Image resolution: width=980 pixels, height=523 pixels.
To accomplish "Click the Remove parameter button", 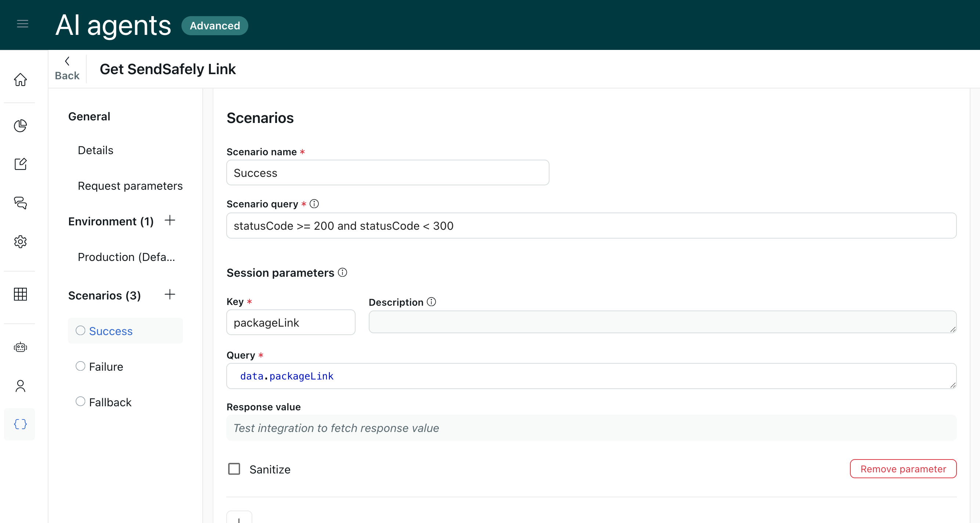I will 903,469.
